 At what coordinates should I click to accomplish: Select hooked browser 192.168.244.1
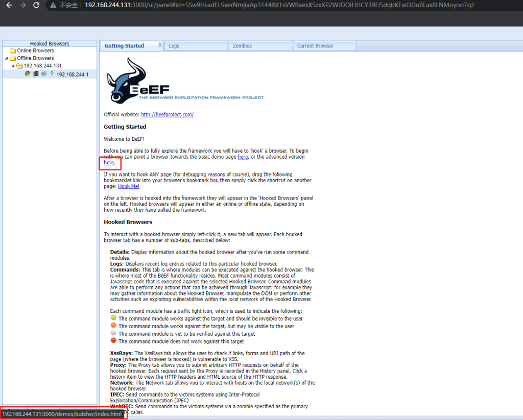pos(73,75)
